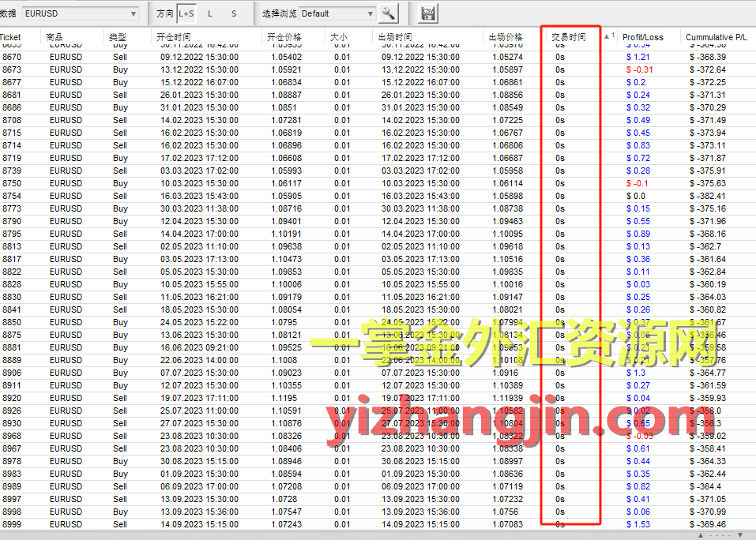Sort by the Profit/Loss column header
This screenshot has height=540, width=756.
coord(643,37)
